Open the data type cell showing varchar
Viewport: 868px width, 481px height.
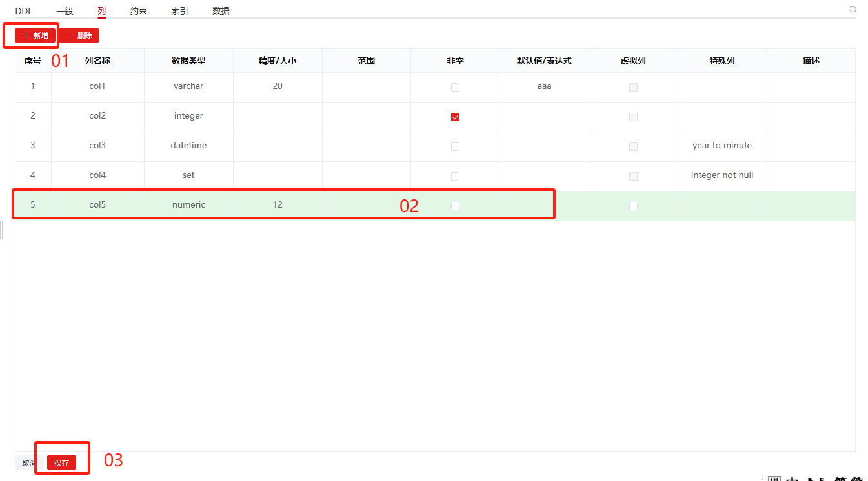point(188,86)
